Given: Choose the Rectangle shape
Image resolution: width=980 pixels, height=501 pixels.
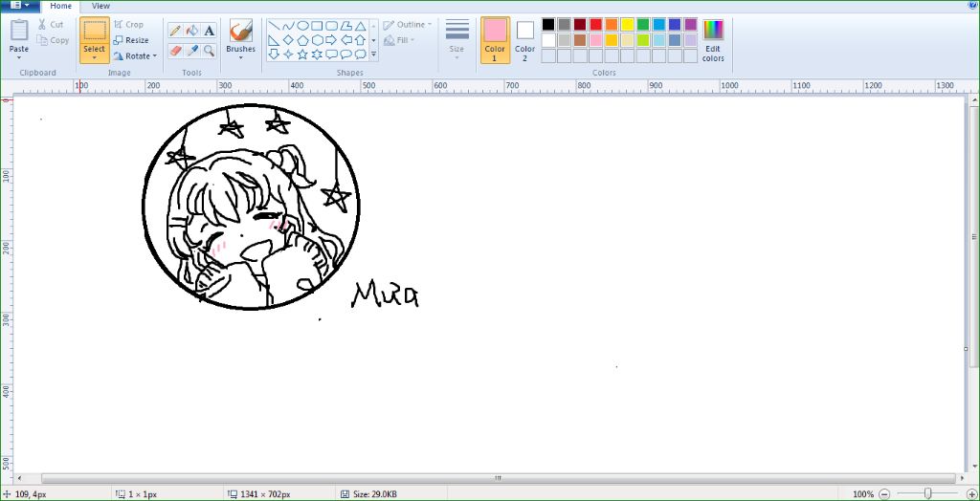Looking at the screenshot, I should tap(317, 26).
